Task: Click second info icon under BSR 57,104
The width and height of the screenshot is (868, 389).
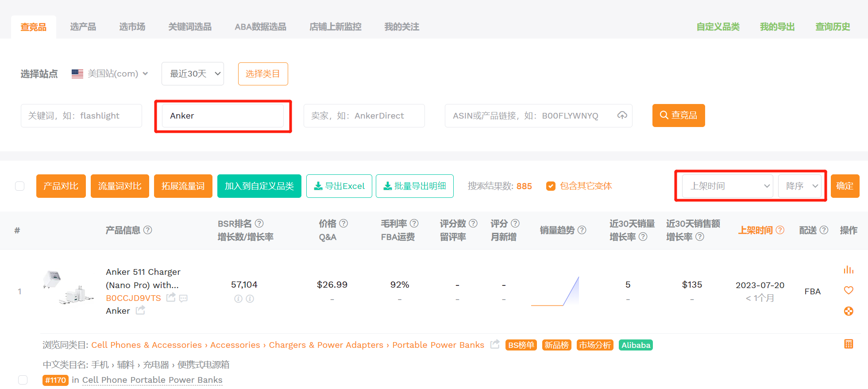Action: tap(250, 299)
